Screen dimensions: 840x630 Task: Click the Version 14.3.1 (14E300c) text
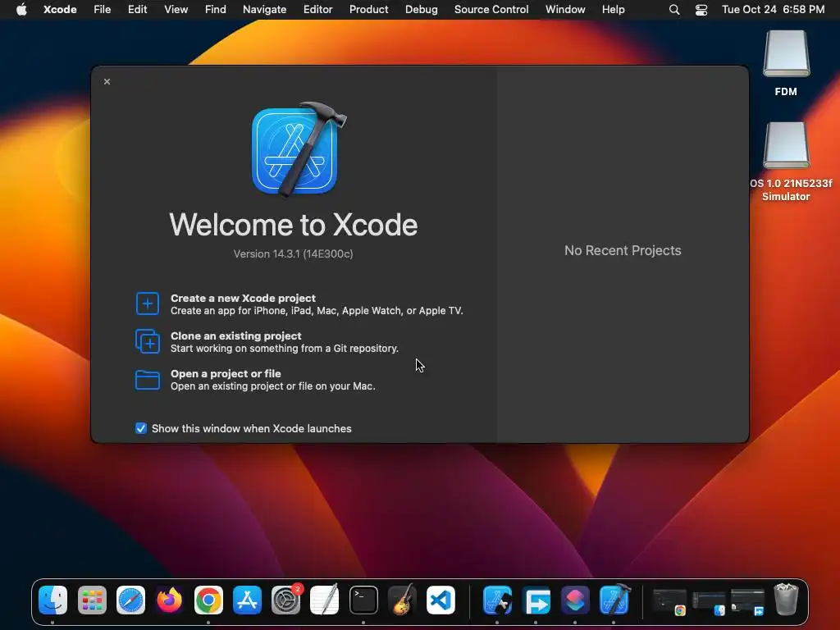point(293,254)
